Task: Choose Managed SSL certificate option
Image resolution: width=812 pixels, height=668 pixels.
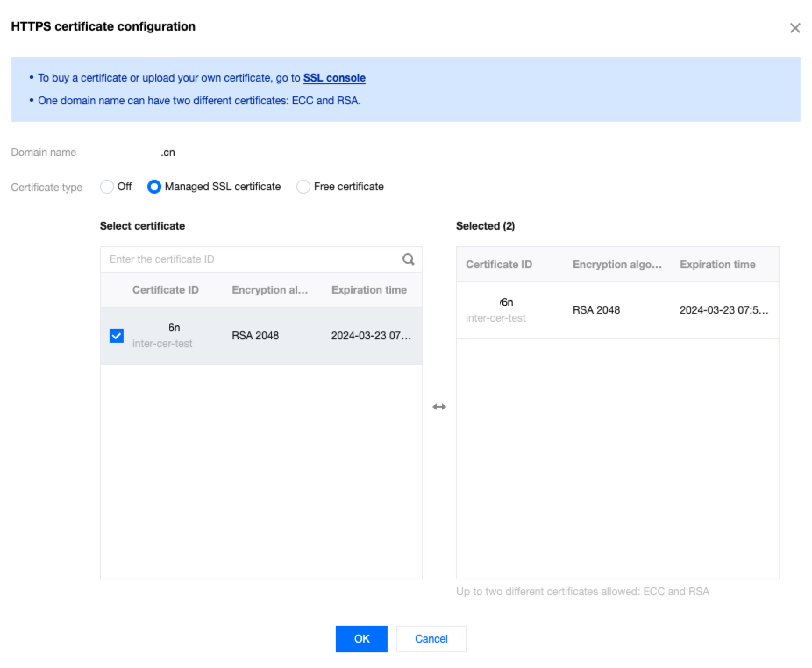Action: (x=154, y=187)
